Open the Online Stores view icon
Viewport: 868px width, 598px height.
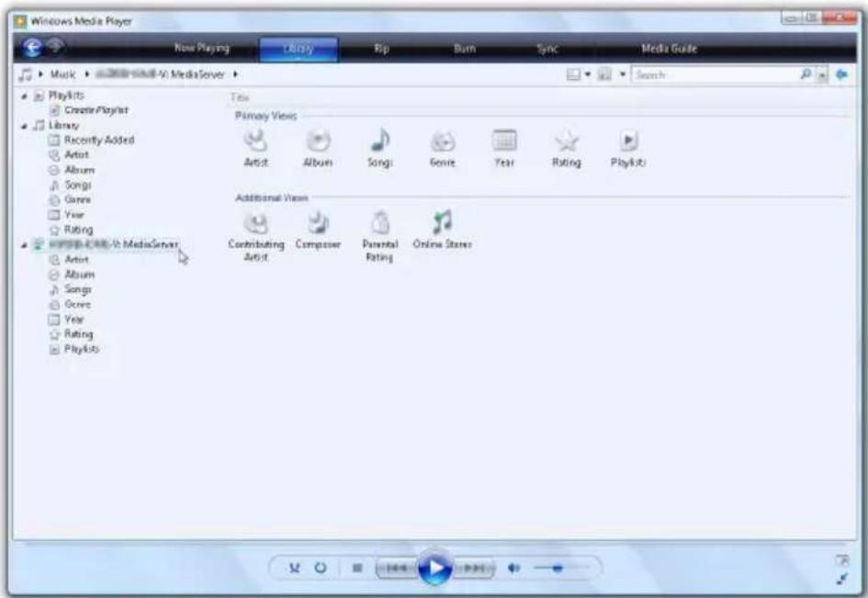443,222
